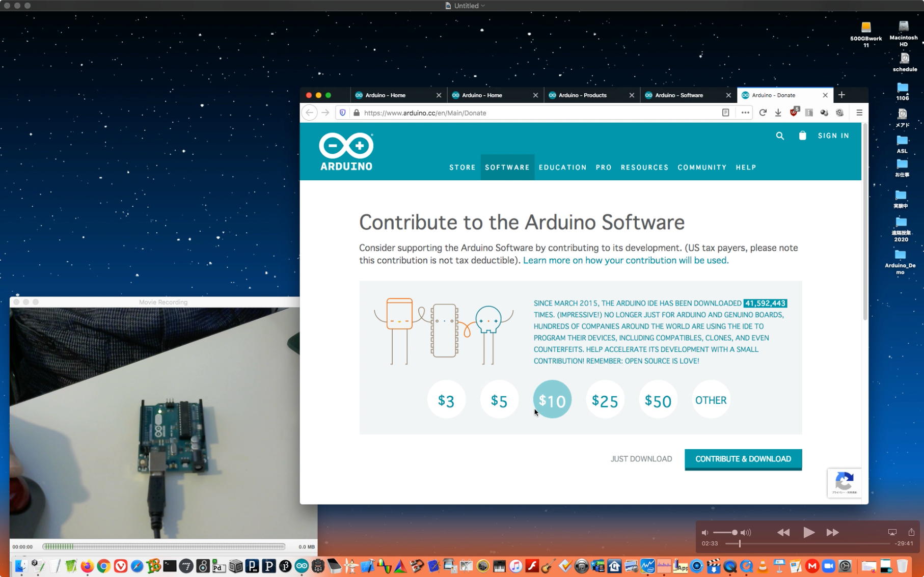Fast forward the QuickTime movie

pyautogui.click(x=833, y=532)
